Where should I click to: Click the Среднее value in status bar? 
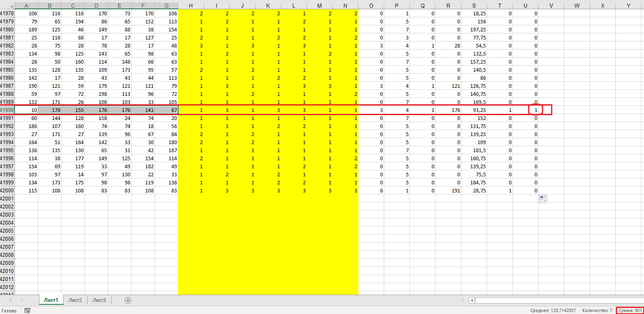point(553,310)
